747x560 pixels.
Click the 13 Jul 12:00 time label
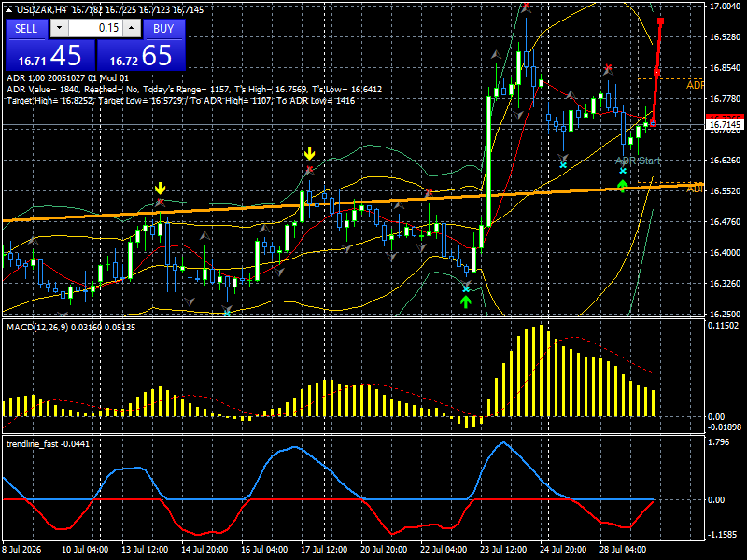[145, 550]
